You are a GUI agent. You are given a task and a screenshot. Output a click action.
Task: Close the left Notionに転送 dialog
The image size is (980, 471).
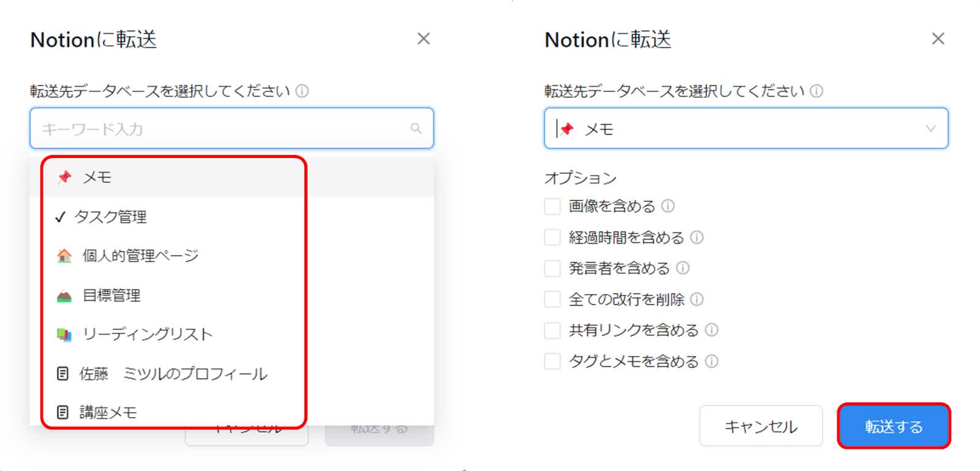coord(423,39)
